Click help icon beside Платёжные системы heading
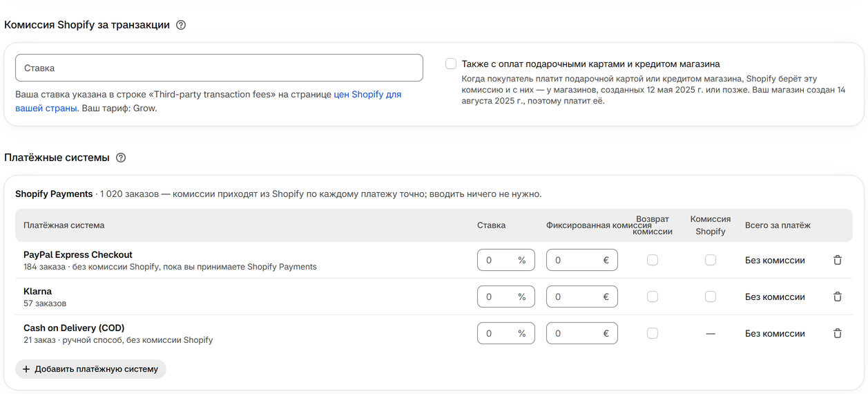The width and height of the screenshot is (868, 394). pos(121,158)
